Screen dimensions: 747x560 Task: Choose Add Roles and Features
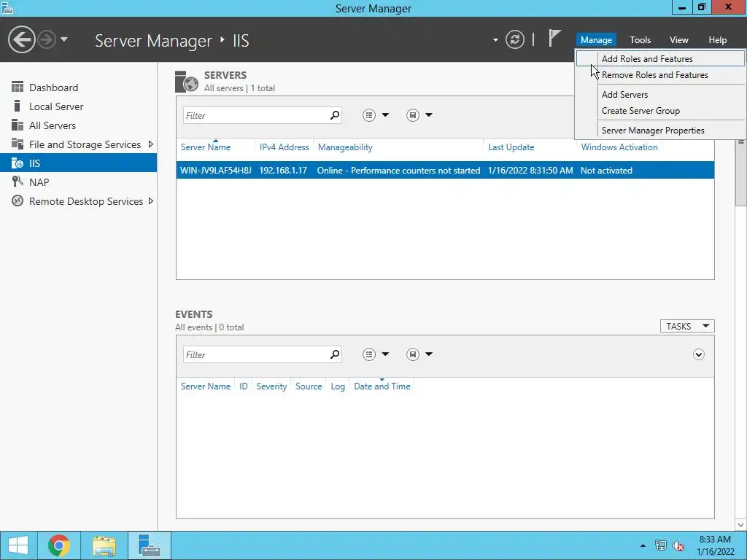pyautogui.click(x=659, y=58)
